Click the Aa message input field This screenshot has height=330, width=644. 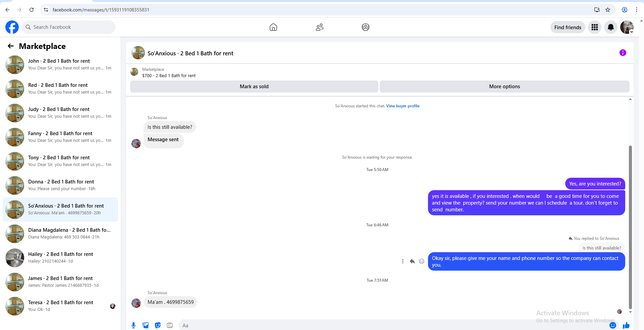pos(392,325)
